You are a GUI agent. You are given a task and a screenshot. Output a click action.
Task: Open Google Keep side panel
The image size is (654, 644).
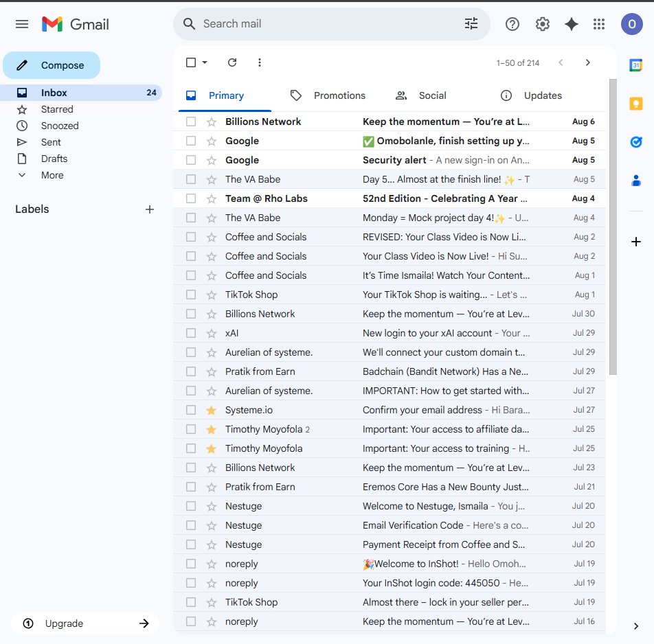[636, 104]
